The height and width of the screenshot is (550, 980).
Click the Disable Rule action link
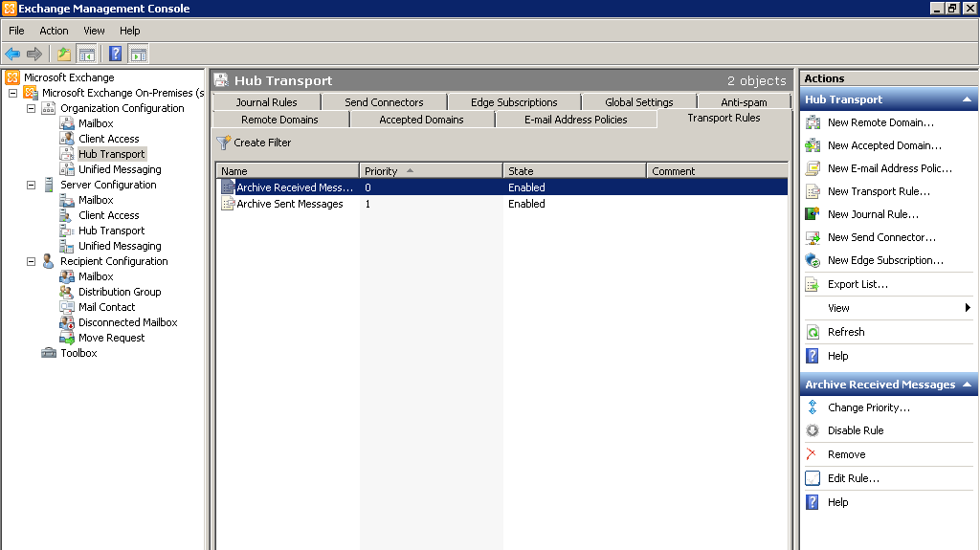tap(856, 430)
